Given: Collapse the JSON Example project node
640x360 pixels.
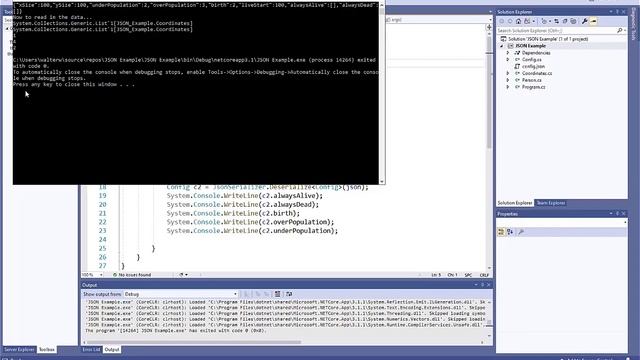Looking at the screenshot, I should pyautogui.click(x=502, y=46).
